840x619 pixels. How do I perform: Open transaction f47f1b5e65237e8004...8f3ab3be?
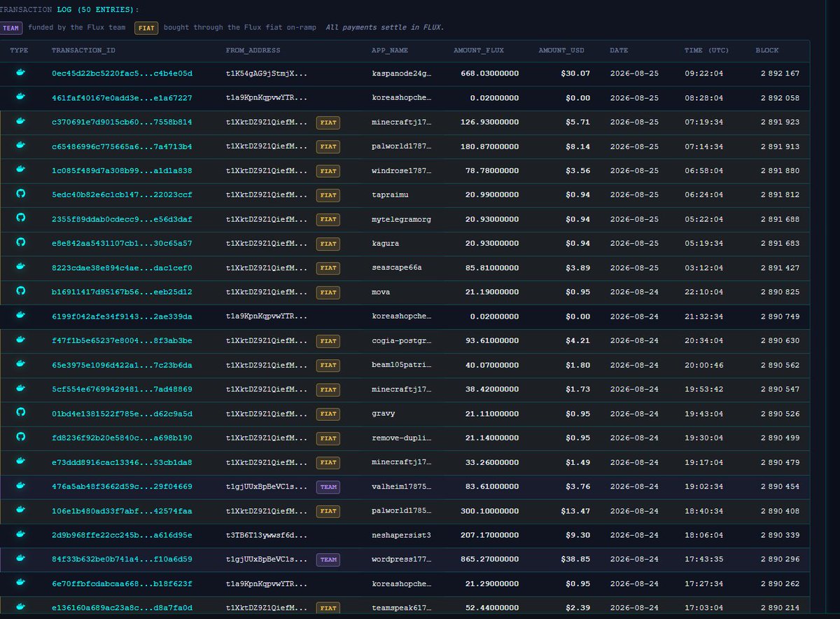point(122,341)
